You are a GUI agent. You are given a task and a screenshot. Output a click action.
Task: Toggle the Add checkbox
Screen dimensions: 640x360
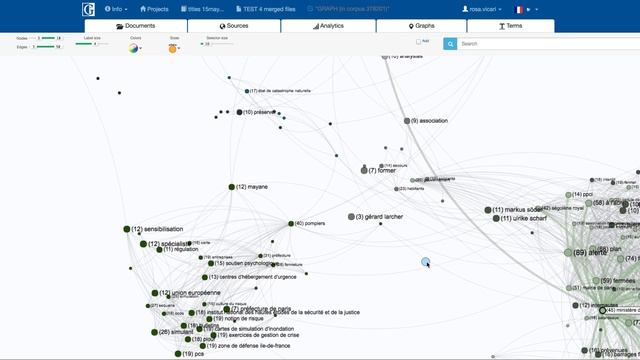click(x=418, y=42)
